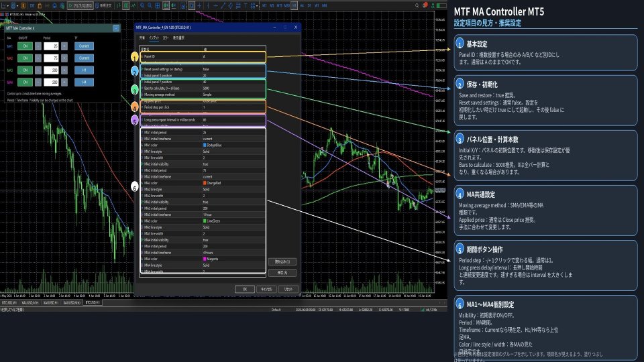This screenshot has width=644, height=362.
Task: Click zoom out magnifier toolbar icon
Action: click(x=150, y=6)
